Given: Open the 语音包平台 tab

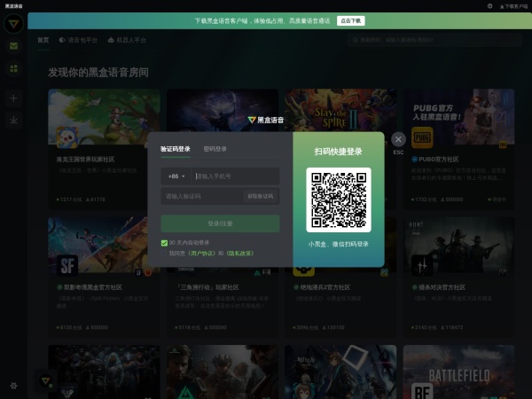Looking at the screenshot, I should (78, 40).
